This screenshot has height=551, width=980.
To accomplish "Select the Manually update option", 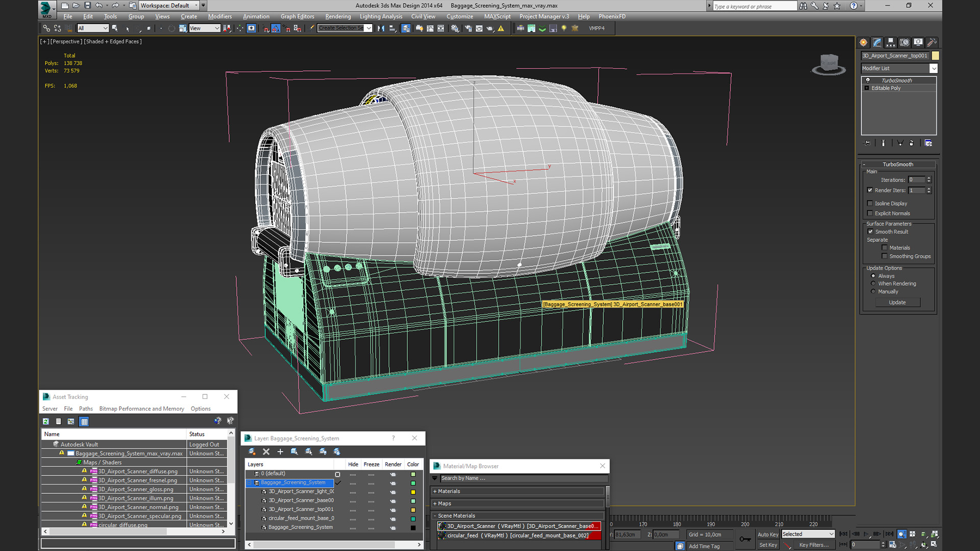I will (x=873, y=292).
